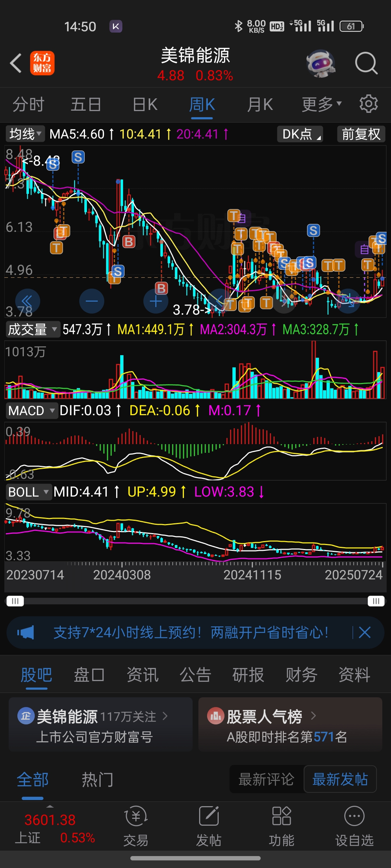Open the 美锦能源 117万关注 card

click(101, 725)
